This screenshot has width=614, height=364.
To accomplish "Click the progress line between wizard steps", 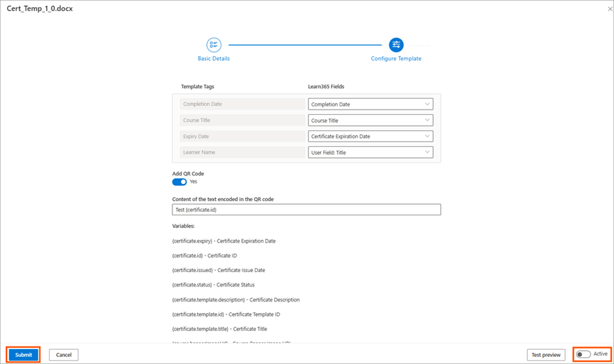I will [x=304, y=45].
